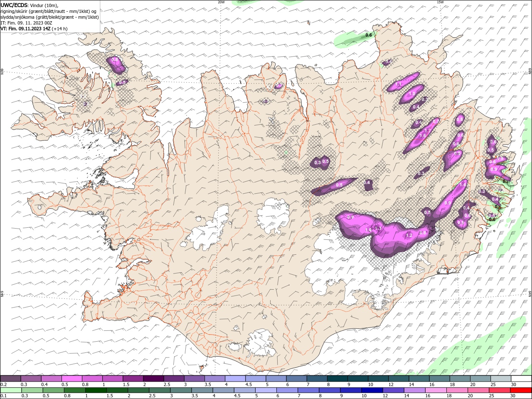532x399 pixels.
Task: Click the dark teal 8 swatch in upper legend
Action: click(337, 379)
